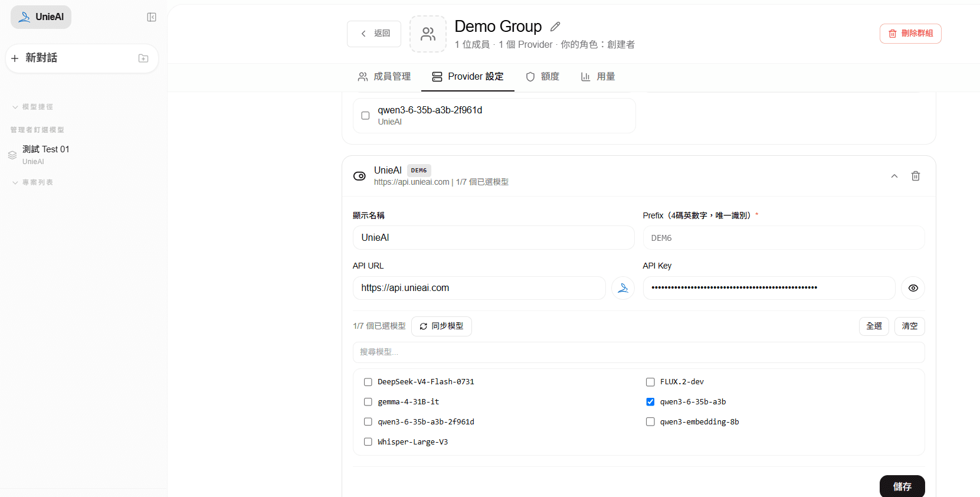The height and width of the screenshot is (497, 980).
Task: Click the UnieAI logo button beside API URL
Action: pyautogui.click(x=623, y=288)
